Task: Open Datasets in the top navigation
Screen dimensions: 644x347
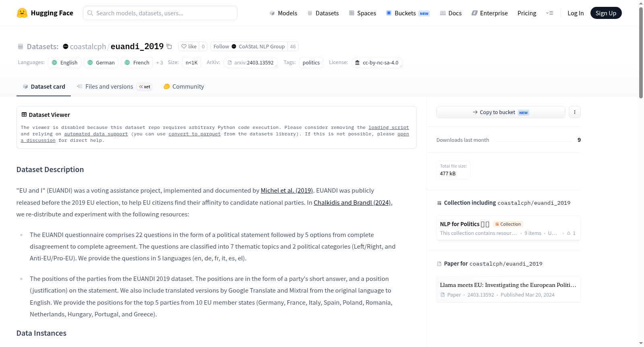Action: (323, 13)
